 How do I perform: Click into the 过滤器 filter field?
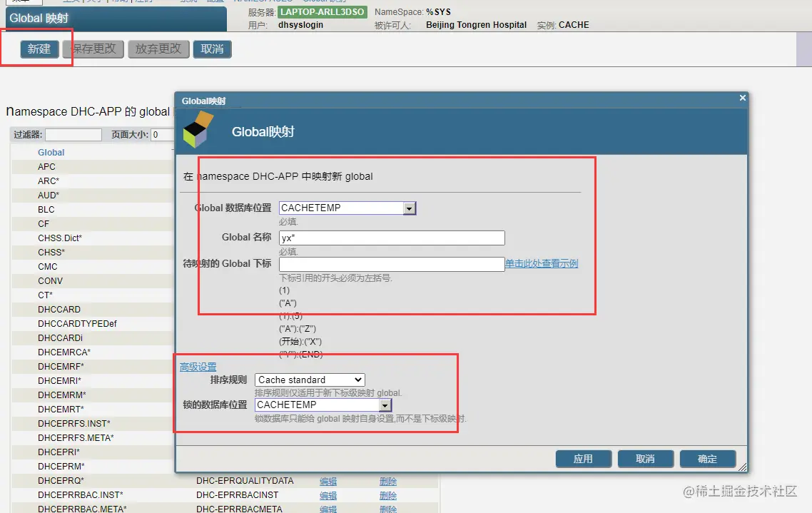pos(73,135)
